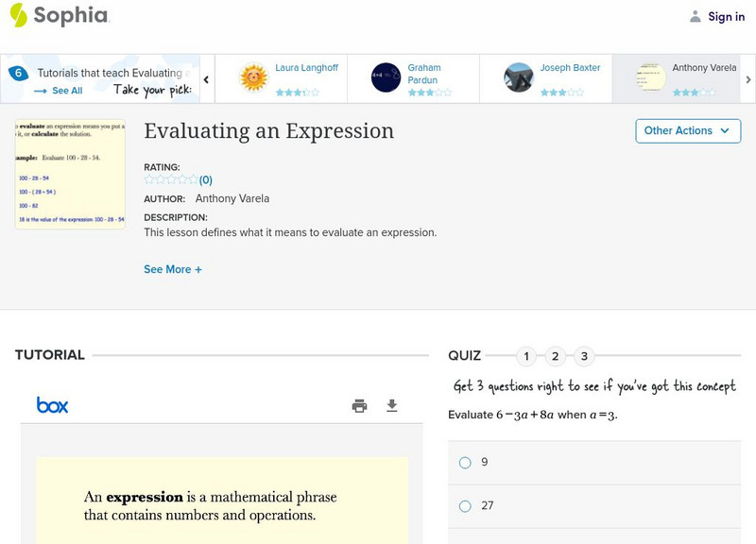Click Laura Langhoff's sun avatar

click(x=253, y=77)
